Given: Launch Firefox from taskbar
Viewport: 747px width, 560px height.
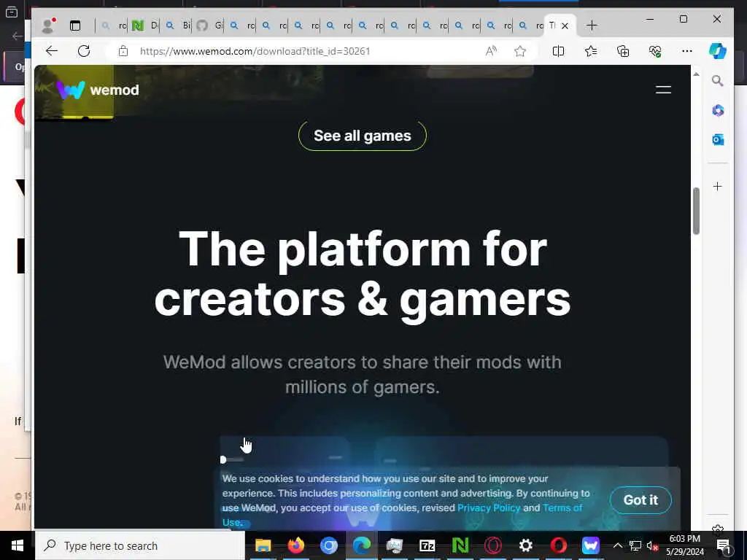Looking at the screenshot, I should click(x=296, y=545).
